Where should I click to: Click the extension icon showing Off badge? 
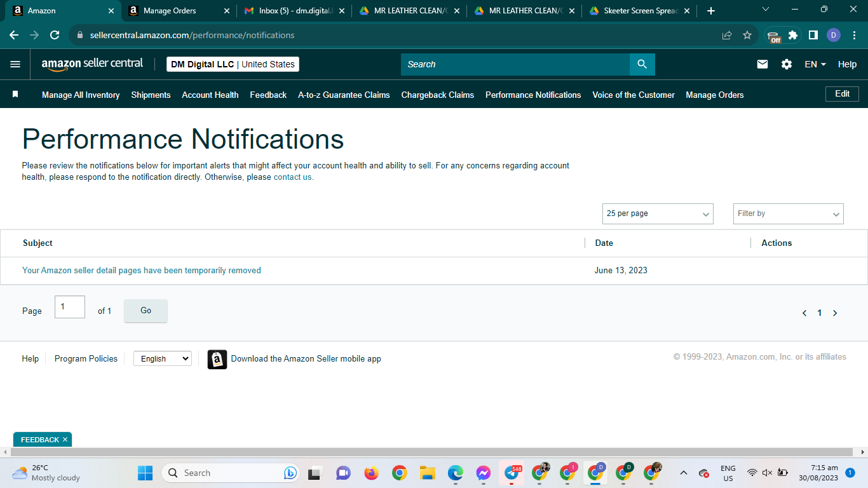pos(773,36)
